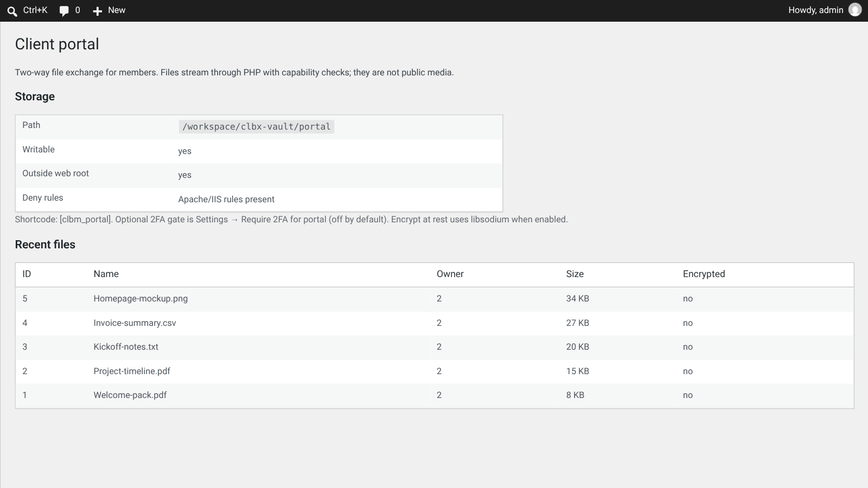Click the two-way file exchange description
Viewport: 868px width, 488px height.
click(234, 73)
